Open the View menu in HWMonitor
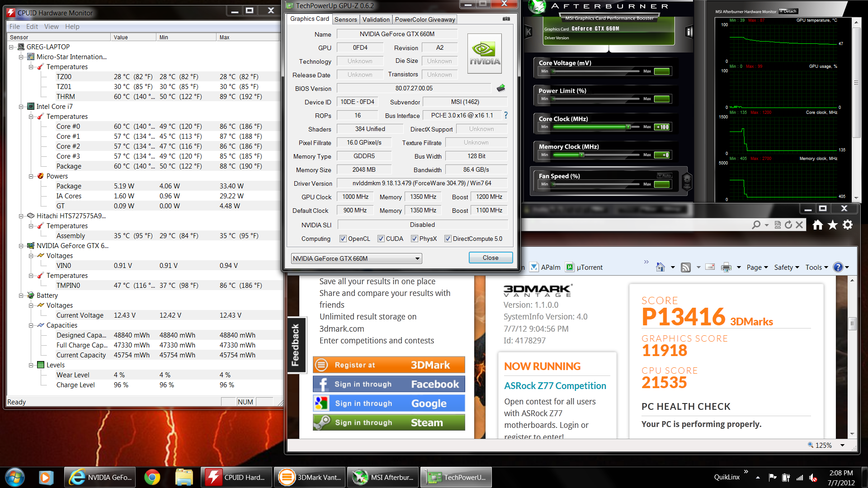 tap(51, 27)
